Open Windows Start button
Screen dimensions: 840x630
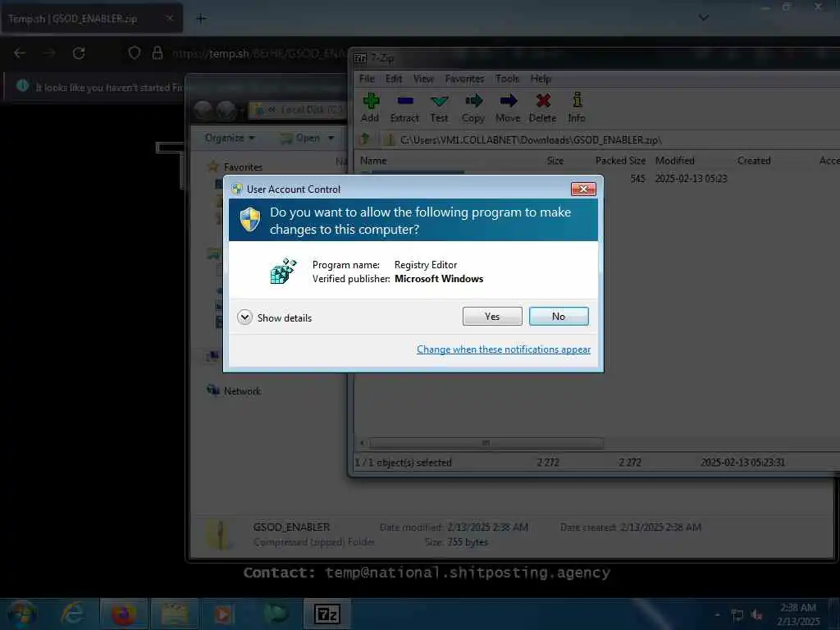(x=21, y=614)
